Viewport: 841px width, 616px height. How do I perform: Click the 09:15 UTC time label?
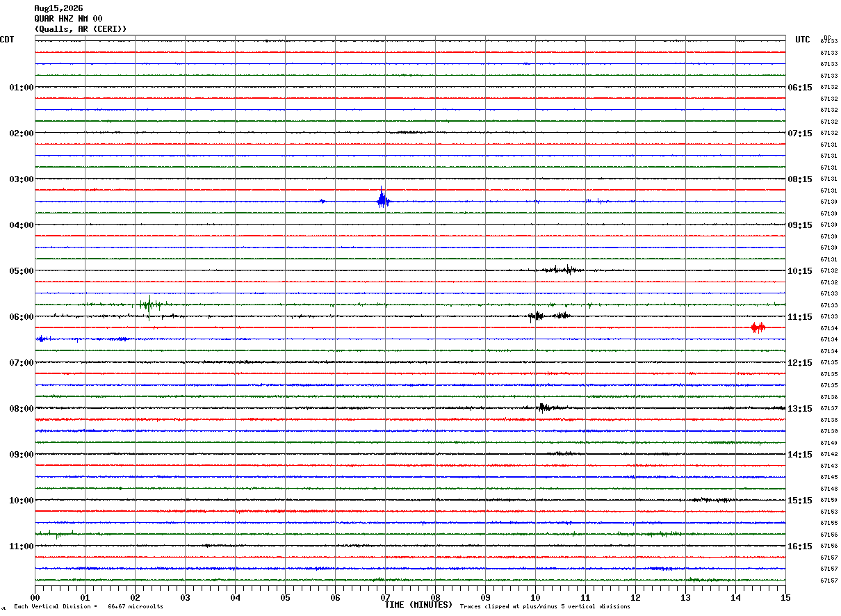pyautogui.click(x=799, y=225)
